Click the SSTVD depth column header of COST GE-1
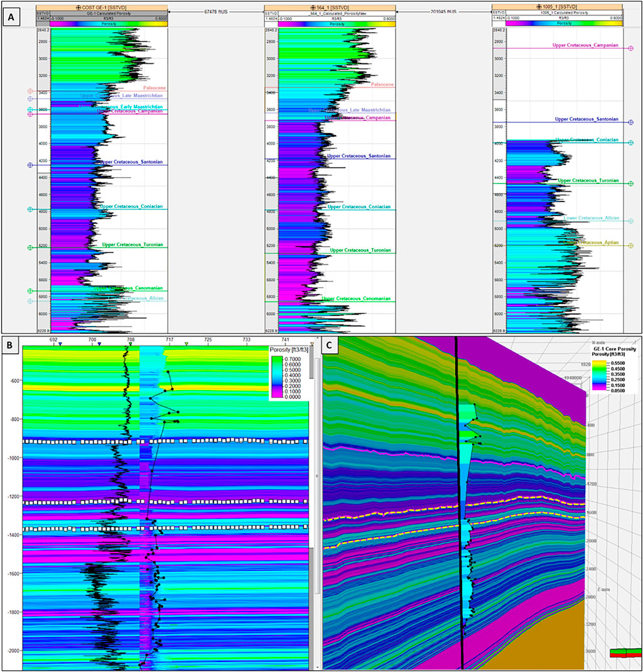The height and width of the screenshot is (672, 643). click(x=43, y=13)
